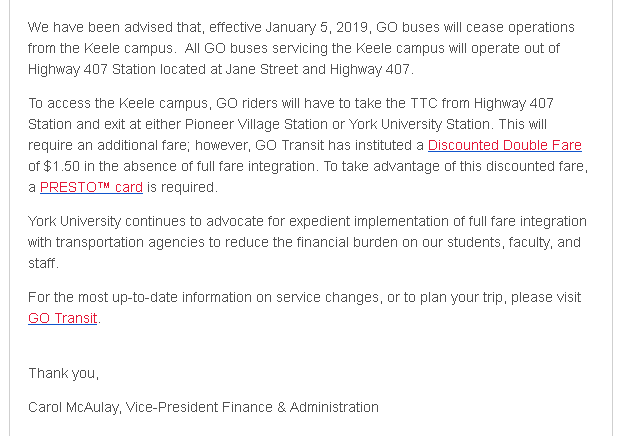630x436 pixels.
Task: Click "York University continues to advocate" text
Action: pos(150,221)
